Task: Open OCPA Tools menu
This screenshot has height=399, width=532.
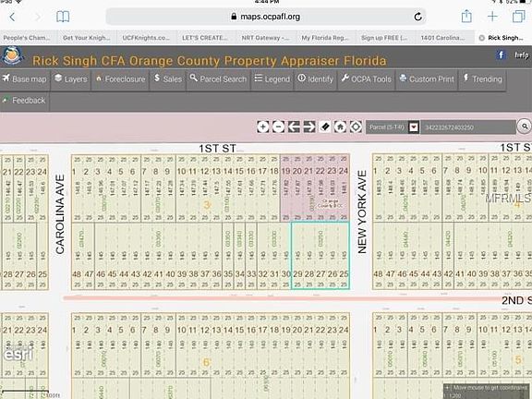Action: tap(367, 79)
